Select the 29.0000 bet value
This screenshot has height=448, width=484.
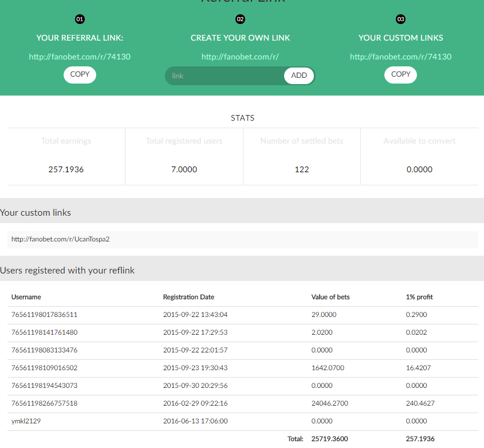point(324,315)
